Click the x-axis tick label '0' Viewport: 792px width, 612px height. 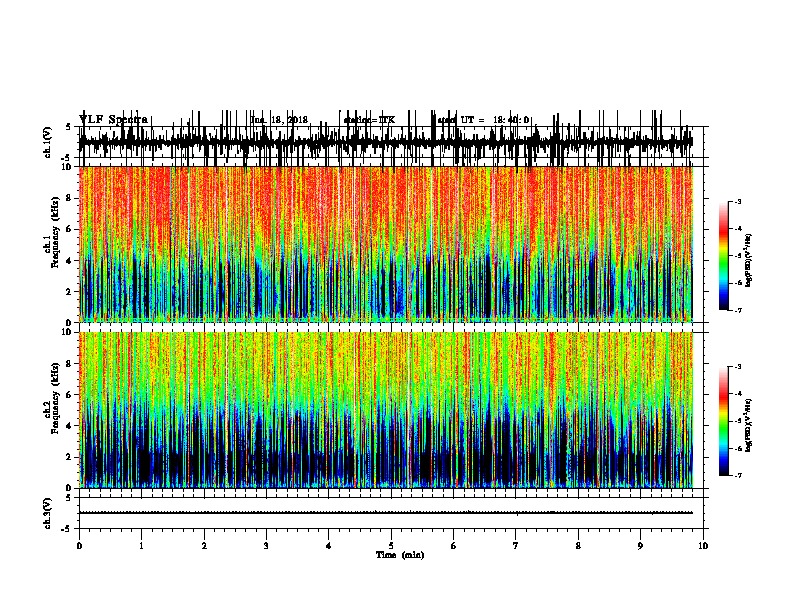79,546
